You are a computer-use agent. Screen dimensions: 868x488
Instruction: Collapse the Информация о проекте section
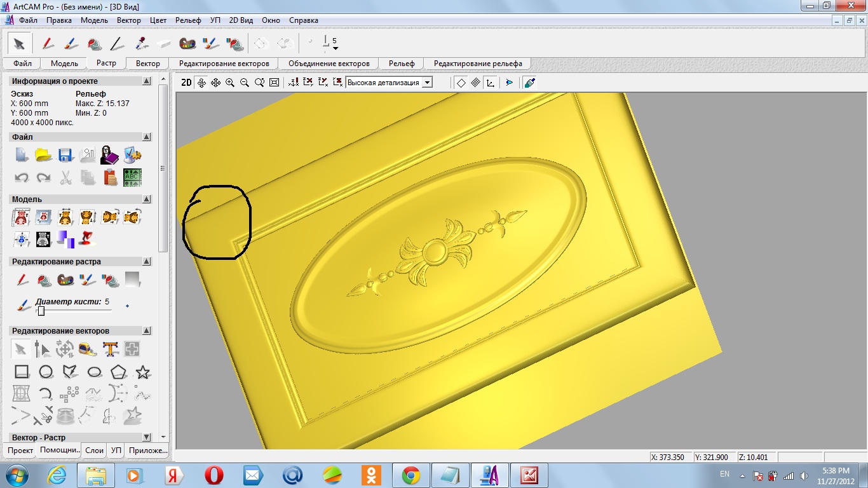point(147,81)
